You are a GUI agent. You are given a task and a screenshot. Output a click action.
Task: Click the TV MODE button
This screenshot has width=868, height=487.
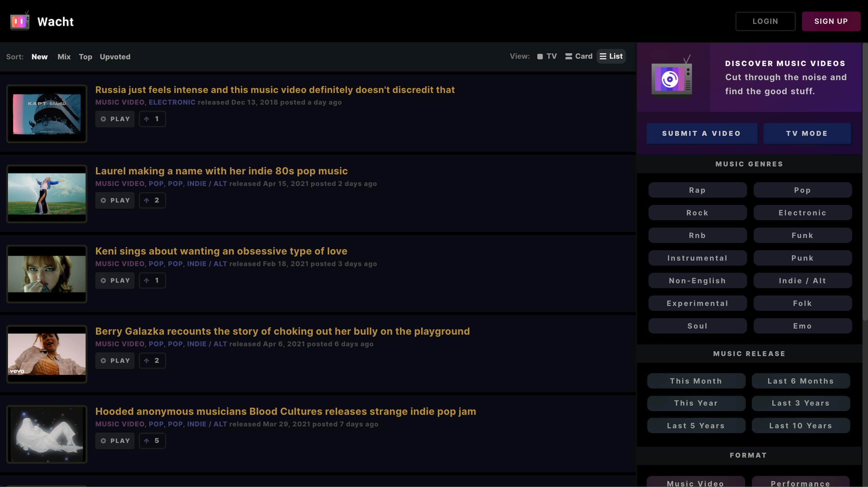pos(807,134)
